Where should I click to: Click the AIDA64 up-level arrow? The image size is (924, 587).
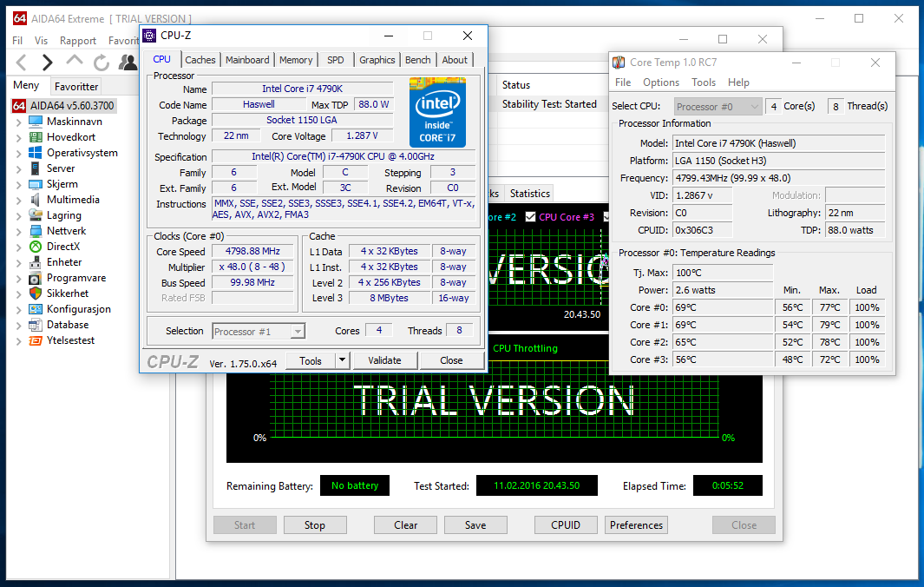tap(75, 60)
